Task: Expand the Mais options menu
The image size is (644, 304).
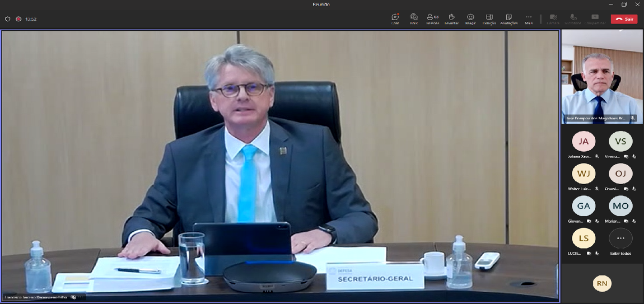Action: click(528, 18)
